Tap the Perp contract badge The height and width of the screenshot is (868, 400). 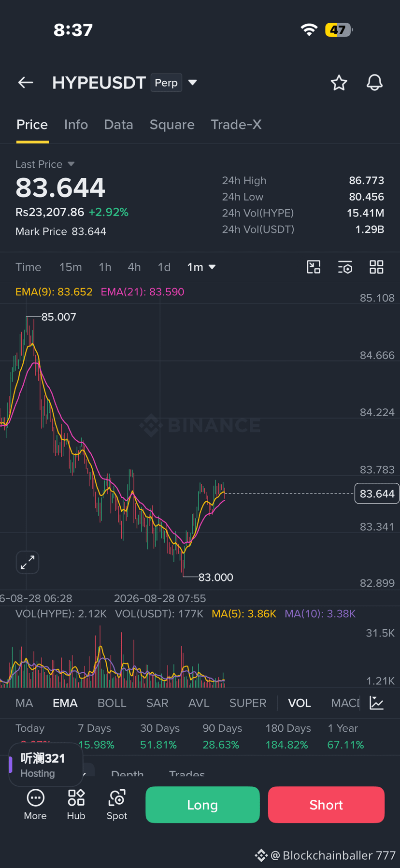pyautogui.click(x=166, y=83)
